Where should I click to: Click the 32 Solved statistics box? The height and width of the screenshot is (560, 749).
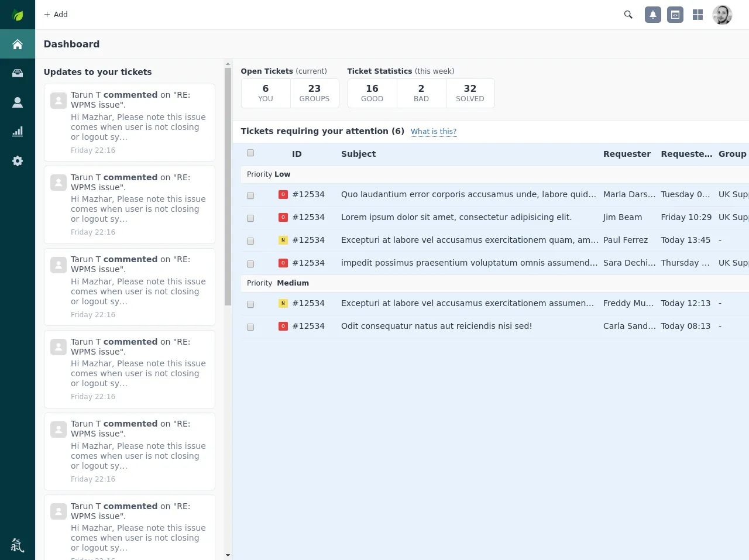click(470, 93)
